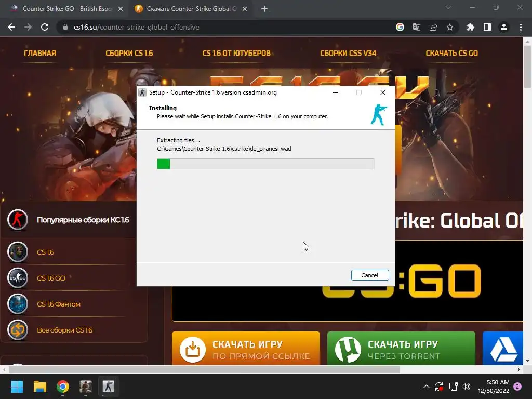Bookmark this page with the star icon
This screenshot has width=532, height=399.
tap(450, 27)
